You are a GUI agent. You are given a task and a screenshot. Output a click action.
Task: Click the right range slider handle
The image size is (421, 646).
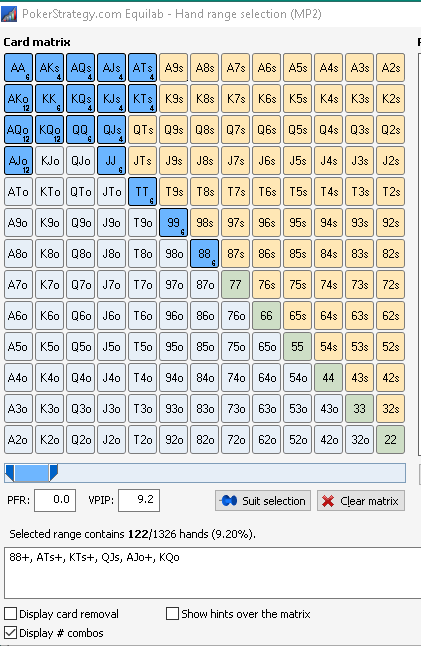(x=53, y=473)
